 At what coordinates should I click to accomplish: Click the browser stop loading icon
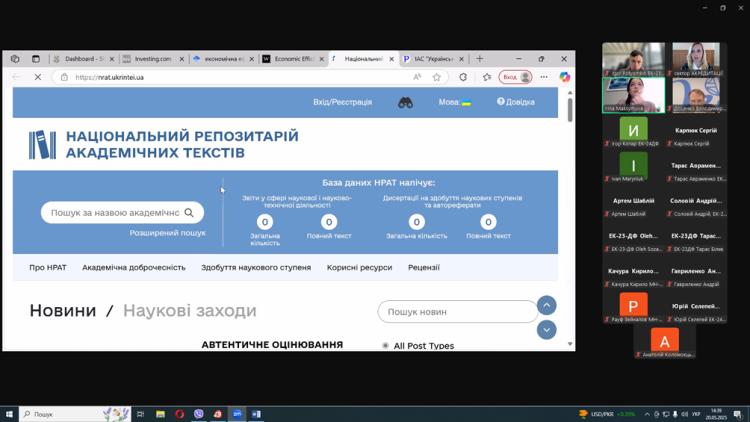38,77
